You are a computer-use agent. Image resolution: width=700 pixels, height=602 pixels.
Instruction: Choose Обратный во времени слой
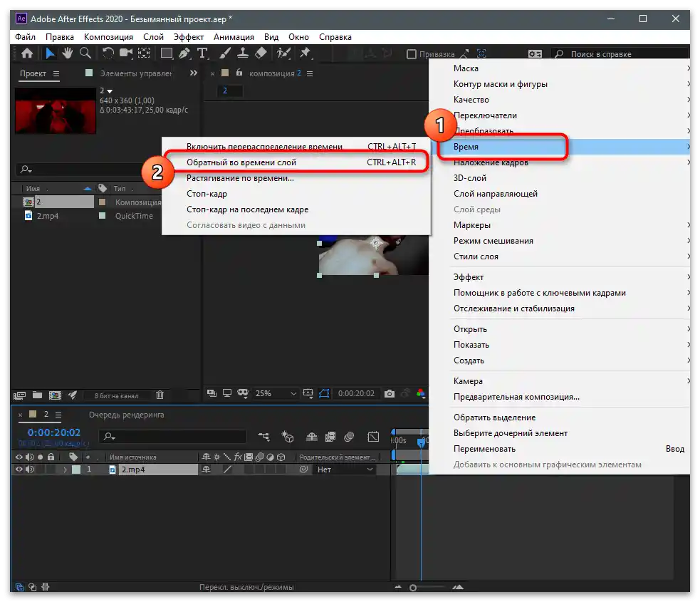(x=296, y=162)
